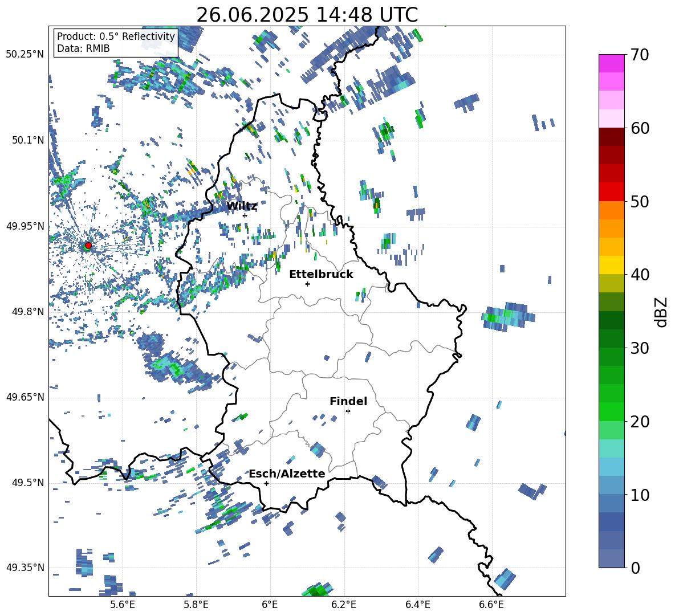Click the Product: 0.5° Reflectivity text

click(116, 36)
